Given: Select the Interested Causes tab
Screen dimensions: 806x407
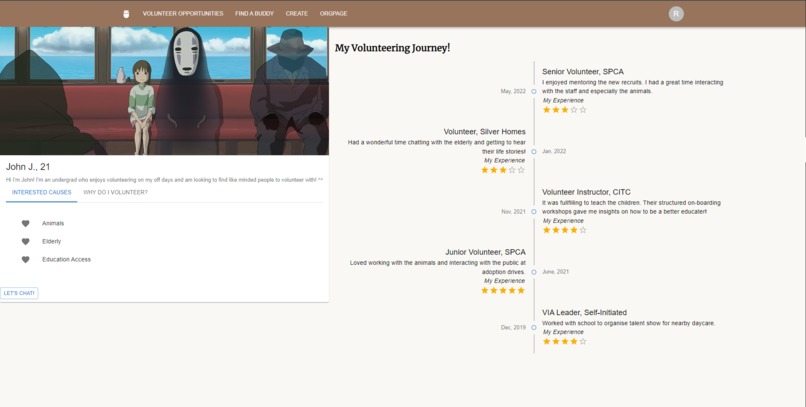Looking at the screenshot, I should [x=42, y=192].
